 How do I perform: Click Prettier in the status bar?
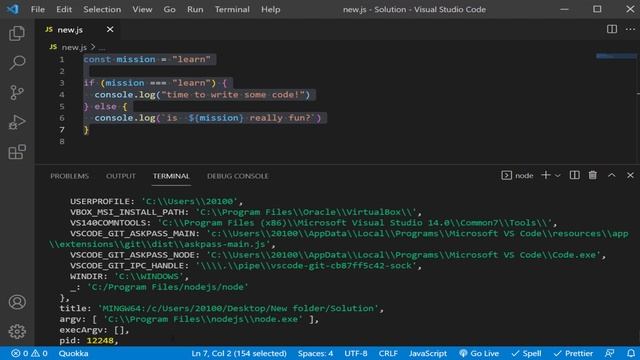[x=573, y=353]
